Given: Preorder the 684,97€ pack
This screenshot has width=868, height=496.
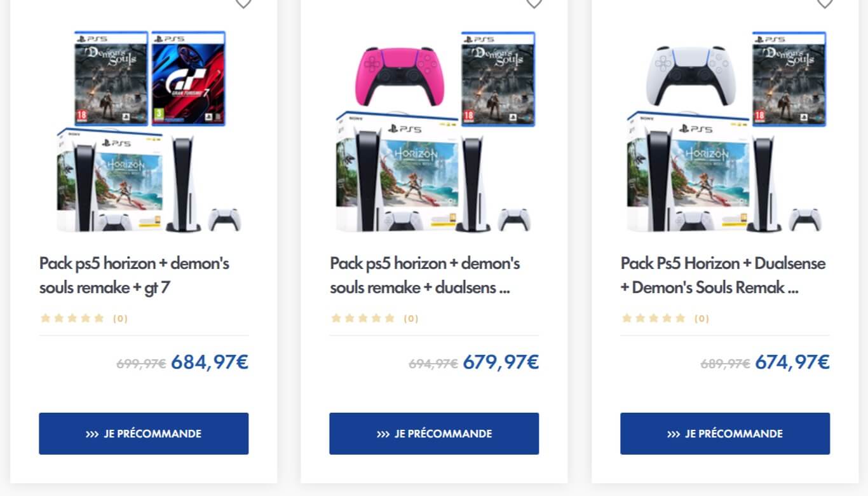Looking at the screenshot, I should click(x=144, y=434).
